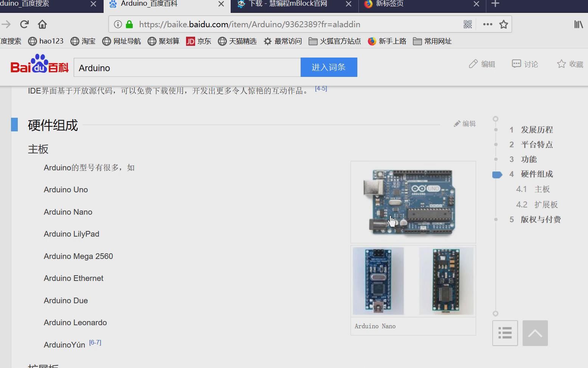Go to the Firefox home page icon

click(x=42, y=24)
